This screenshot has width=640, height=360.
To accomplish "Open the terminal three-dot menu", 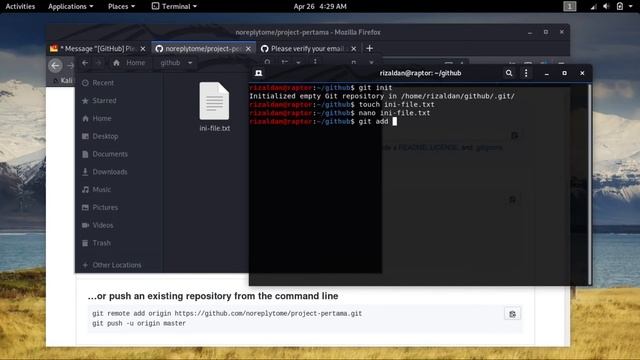I will pyautogui.click(x=526, y=73).
